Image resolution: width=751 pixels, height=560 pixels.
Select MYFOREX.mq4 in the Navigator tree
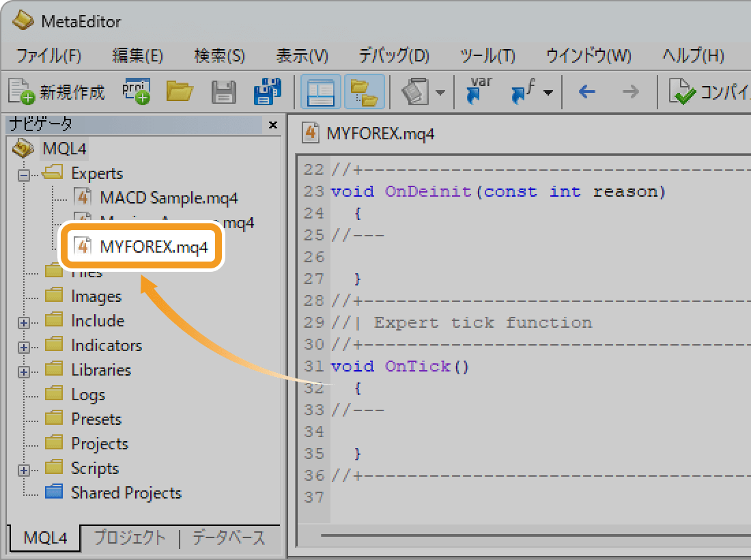pyautogui.click(x=153, y=247)
